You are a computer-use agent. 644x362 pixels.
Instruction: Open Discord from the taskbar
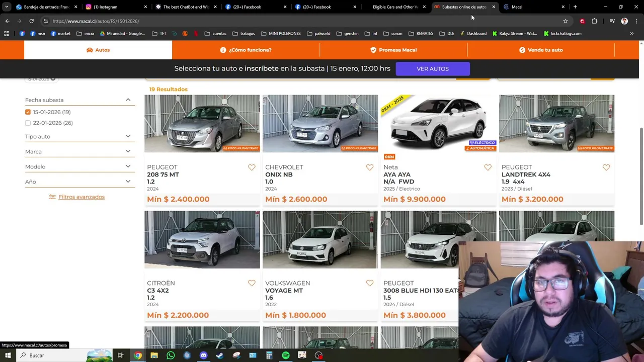click(203, 355)
